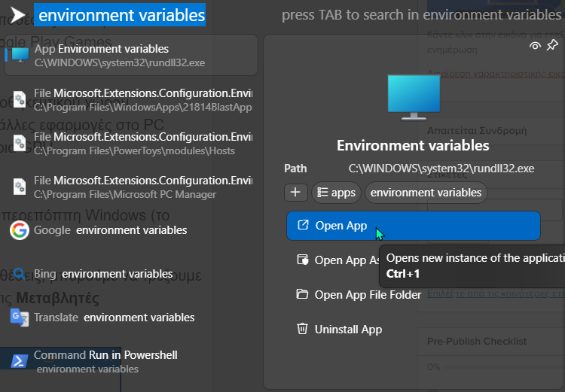Image resolution: width=565 pixels, height=392 pixels.
Task: Add a tag with the plus button
Action: tap(295, 192)
